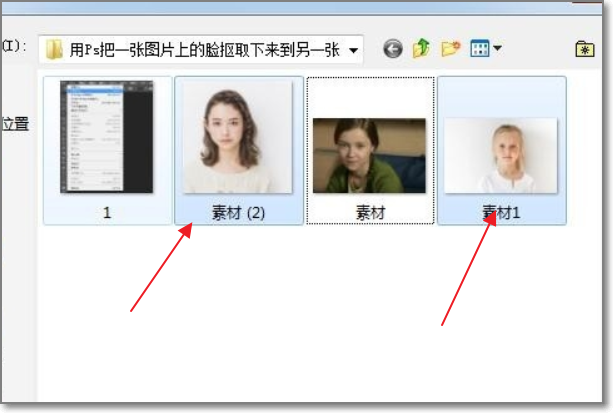This screenshot has width=613, height=413.
Task: Select the 素材1 image thumbnail
Action: tap(501, 156)
